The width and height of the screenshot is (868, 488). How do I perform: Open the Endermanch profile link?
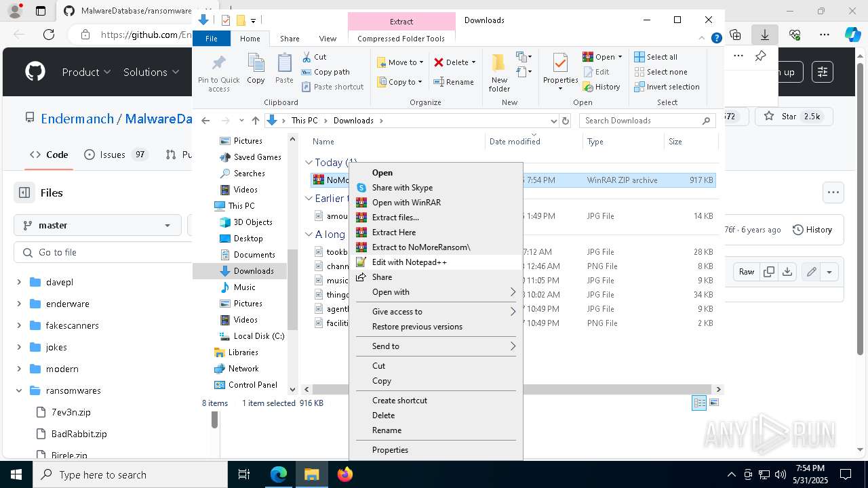pos(77,119)
